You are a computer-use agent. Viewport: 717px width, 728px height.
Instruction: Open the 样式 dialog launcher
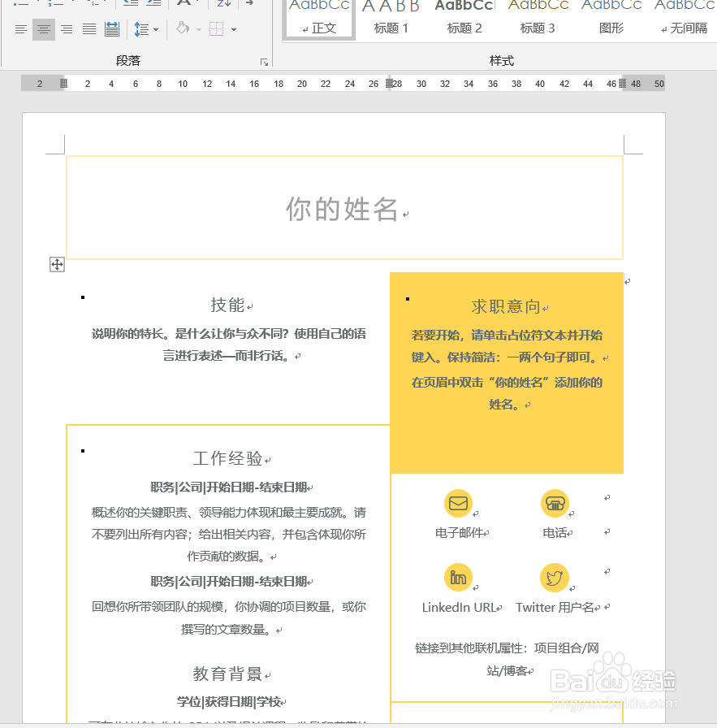pos(712,62)
